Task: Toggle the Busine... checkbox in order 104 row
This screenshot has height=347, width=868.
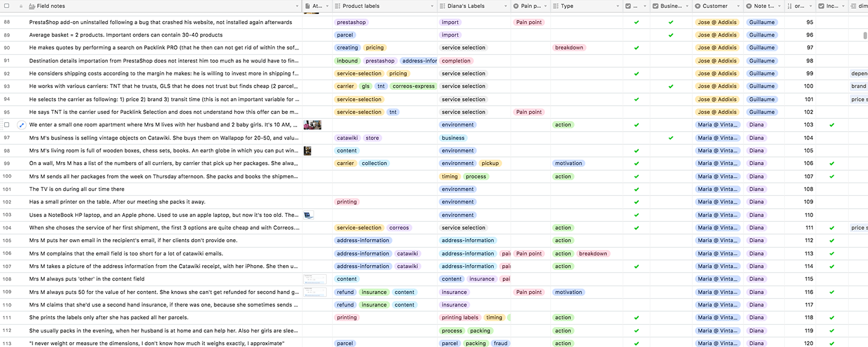Action: (671, 138)
